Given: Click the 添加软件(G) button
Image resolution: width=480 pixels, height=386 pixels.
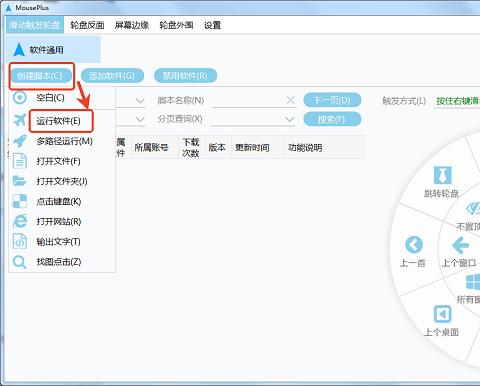Looking at the screenshot, I should tap(112, 76).
